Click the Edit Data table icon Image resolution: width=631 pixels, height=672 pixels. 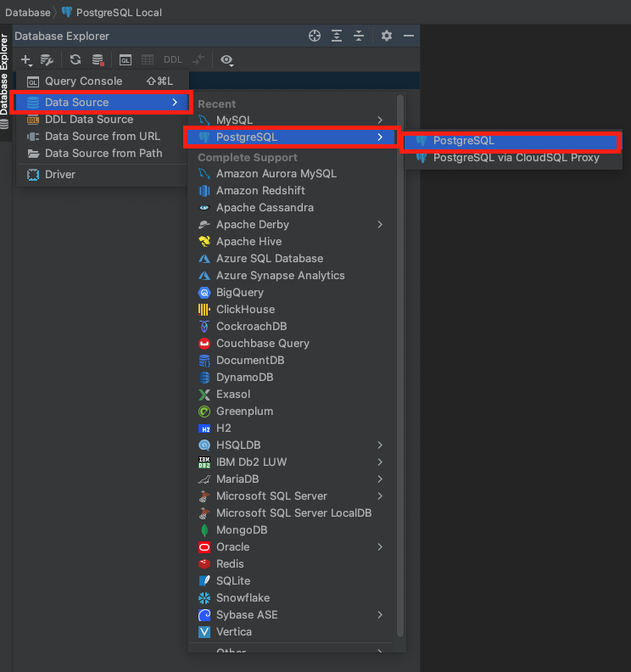[148, 60]
